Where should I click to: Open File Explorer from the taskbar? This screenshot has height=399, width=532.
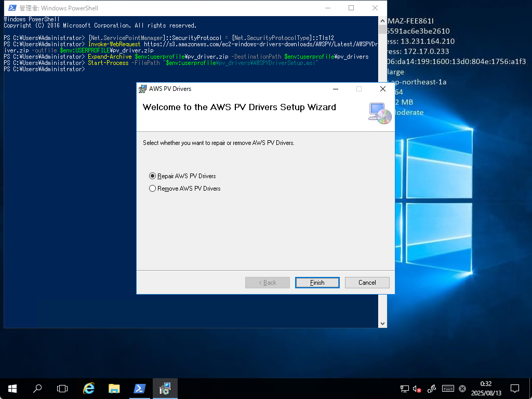click(x=114, y=388)
